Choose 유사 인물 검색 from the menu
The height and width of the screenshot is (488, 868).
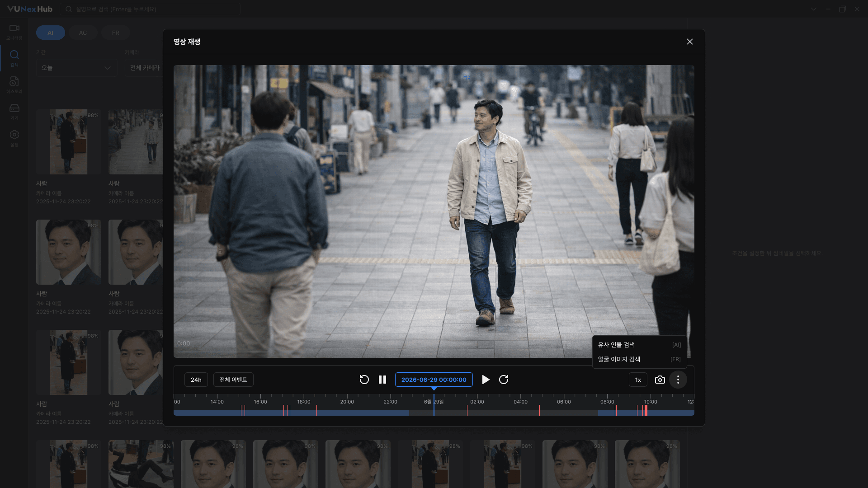coord(639,345)
